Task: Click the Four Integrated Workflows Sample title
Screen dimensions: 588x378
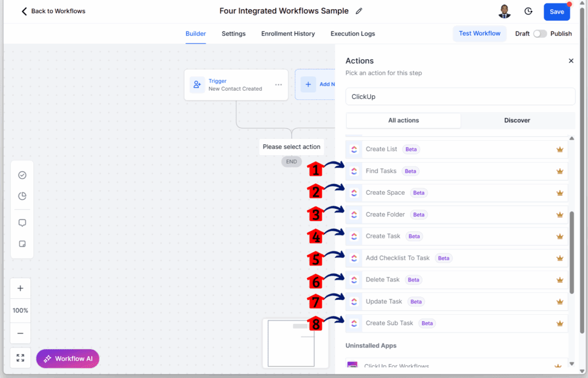Action: click(284, 11)
